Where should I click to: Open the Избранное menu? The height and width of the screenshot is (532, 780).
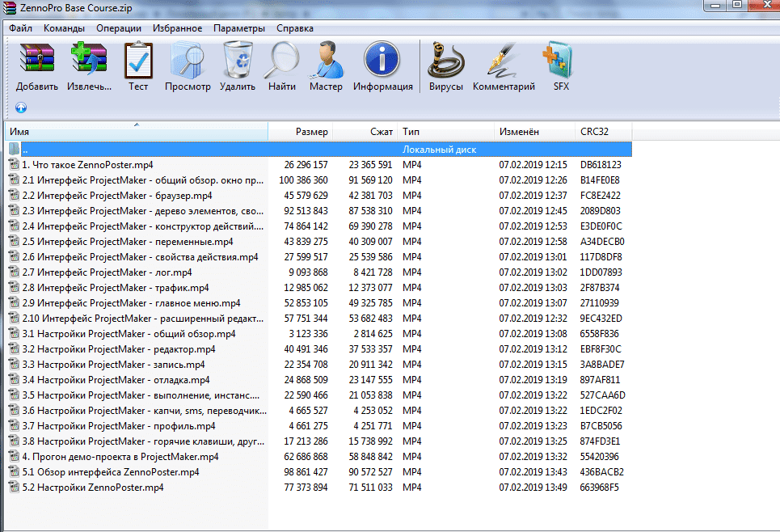pyautogui.click(x=177, y=28)
